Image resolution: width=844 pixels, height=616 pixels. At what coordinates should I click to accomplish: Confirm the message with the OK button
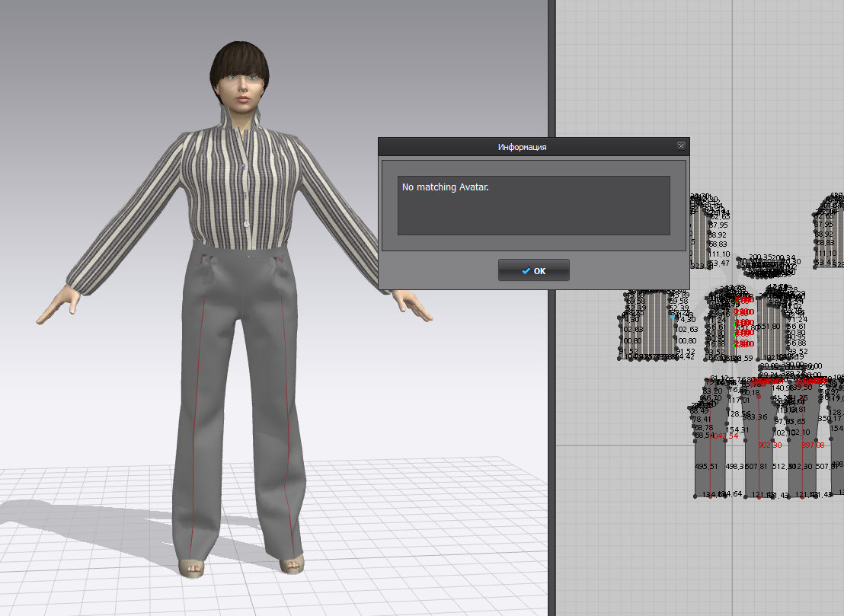533,270
